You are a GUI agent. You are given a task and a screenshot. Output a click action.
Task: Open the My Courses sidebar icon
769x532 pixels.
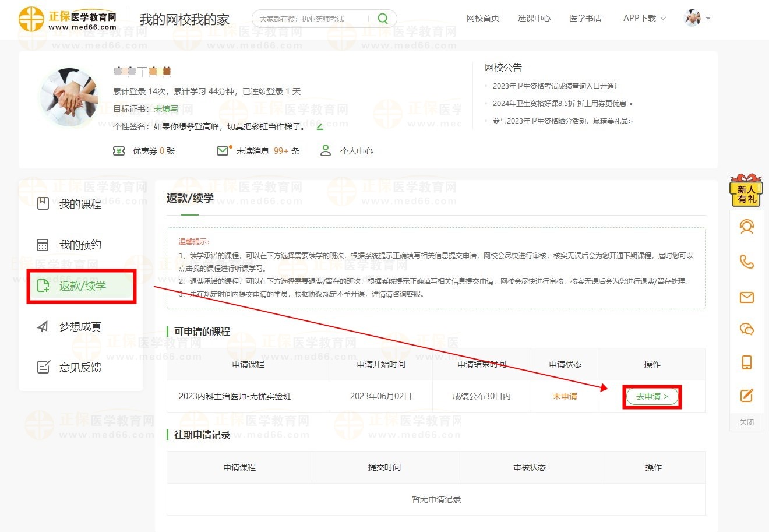(41, 203)
